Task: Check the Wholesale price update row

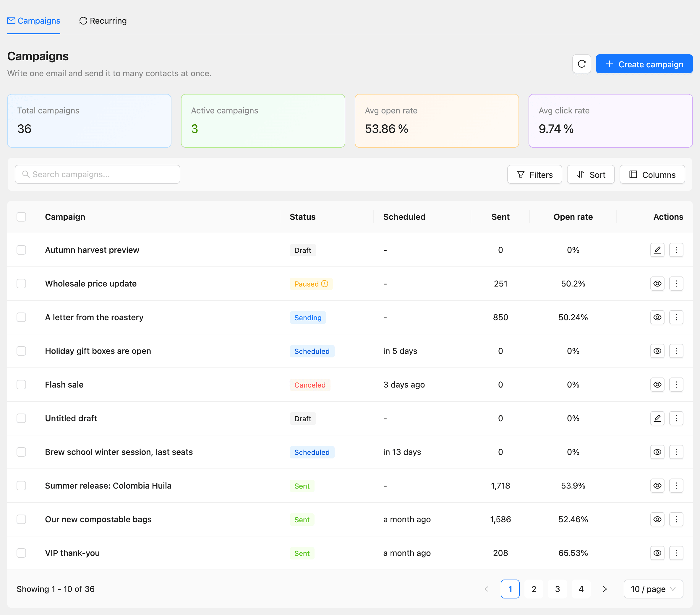Action: [21, 284]
